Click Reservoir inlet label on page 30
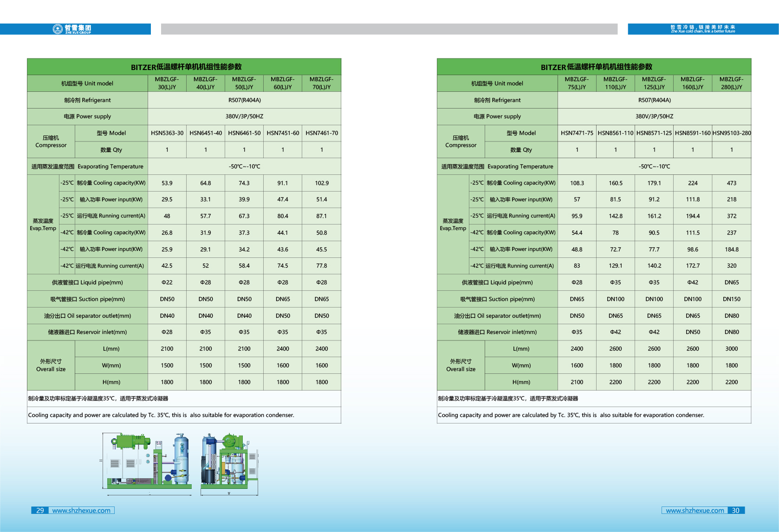This screenshot has width=779, height=532. coord(497,332)
